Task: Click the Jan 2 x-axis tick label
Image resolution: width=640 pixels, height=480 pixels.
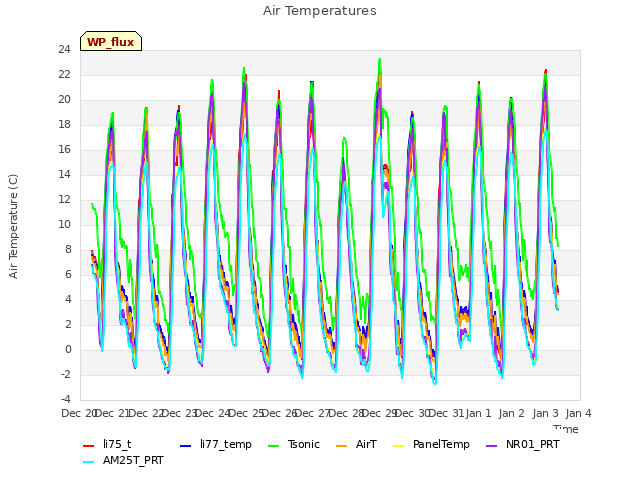Action: click(512, 413)
